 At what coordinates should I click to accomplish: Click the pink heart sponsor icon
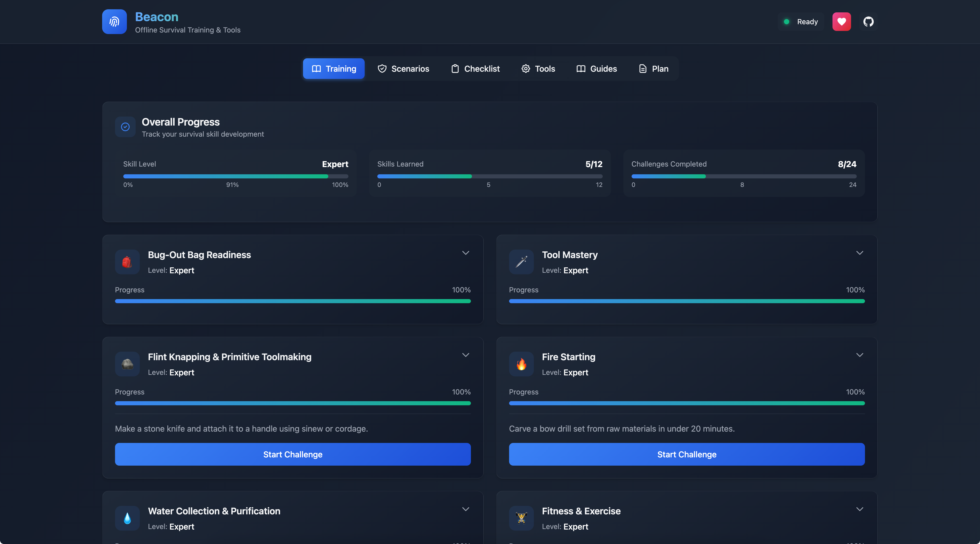pyautogui.click(x=841, y=22)
